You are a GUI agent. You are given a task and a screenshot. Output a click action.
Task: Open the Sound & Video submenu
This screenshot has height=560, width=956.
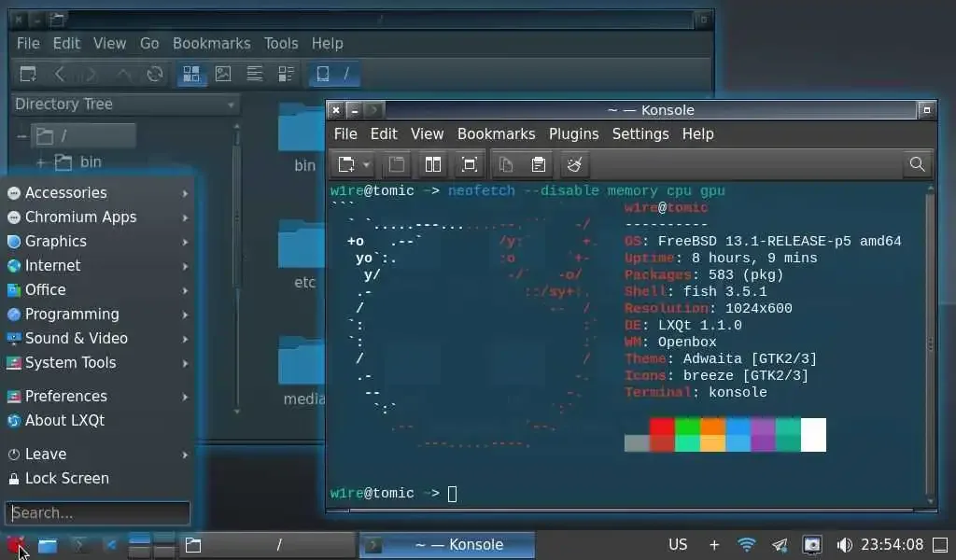pyautogui.click(x=97, y=338)
